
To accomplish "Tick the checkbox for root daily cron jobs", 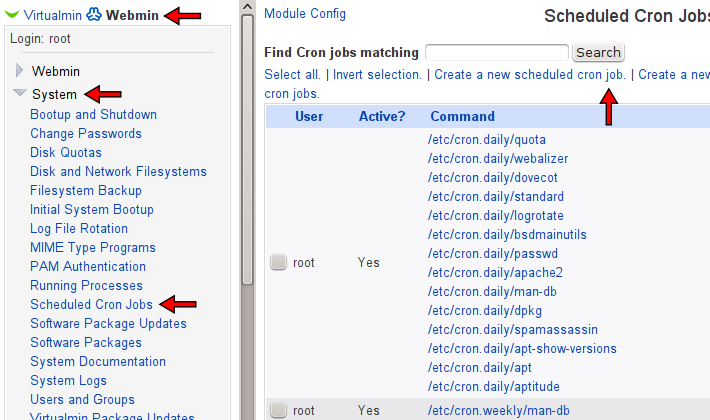I will pos(278,262).
